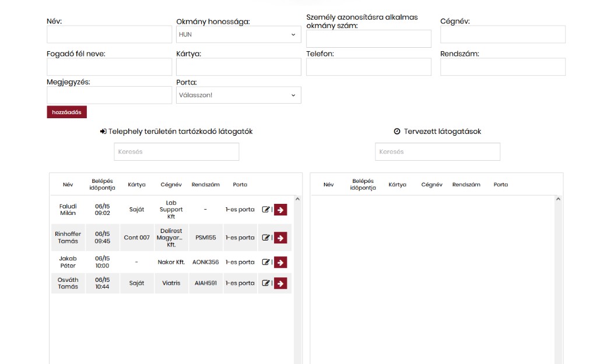
Task: Focus the Név input field
Action: coord(109,34)
